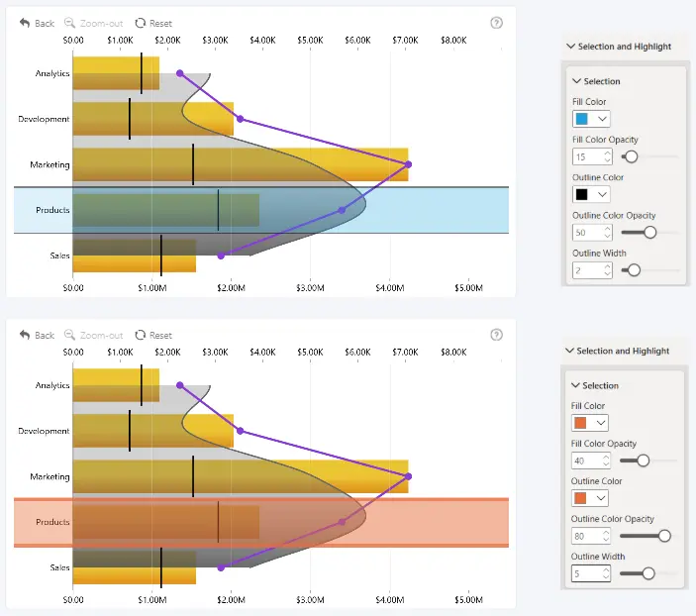Image resolution: width=696 pixels, height=616 pixels.
Task: Click Outline Width slider at 5
Action: [648, 573]
